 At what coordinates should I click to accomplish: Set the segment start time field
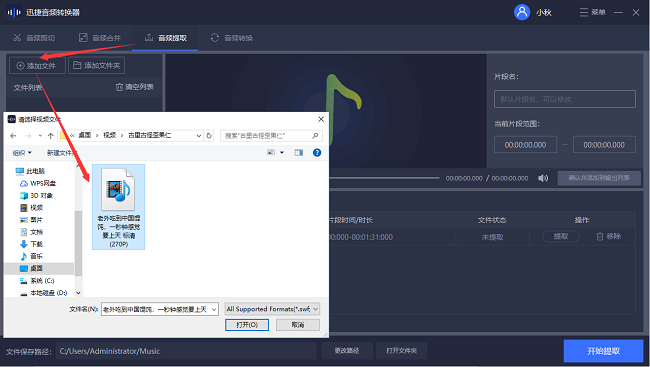pyautogui.click(x=525, y=145)
